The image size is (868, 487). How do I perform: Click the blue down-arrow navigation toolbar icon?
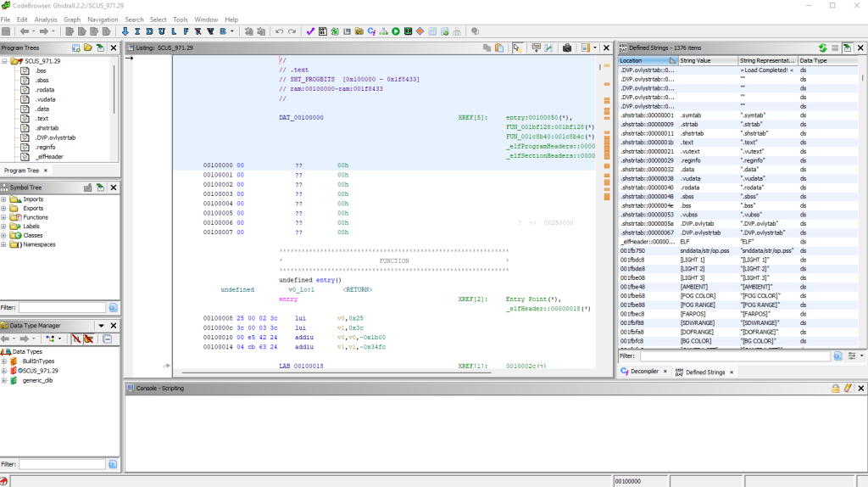pyautogui.click(x=125, y=31)
